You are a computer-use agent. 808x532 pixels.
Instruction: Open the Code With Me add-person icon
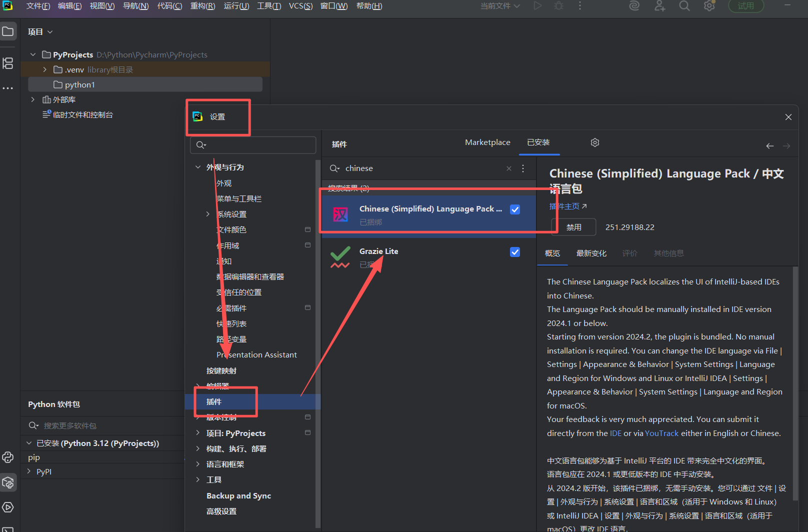pos(660,6)
